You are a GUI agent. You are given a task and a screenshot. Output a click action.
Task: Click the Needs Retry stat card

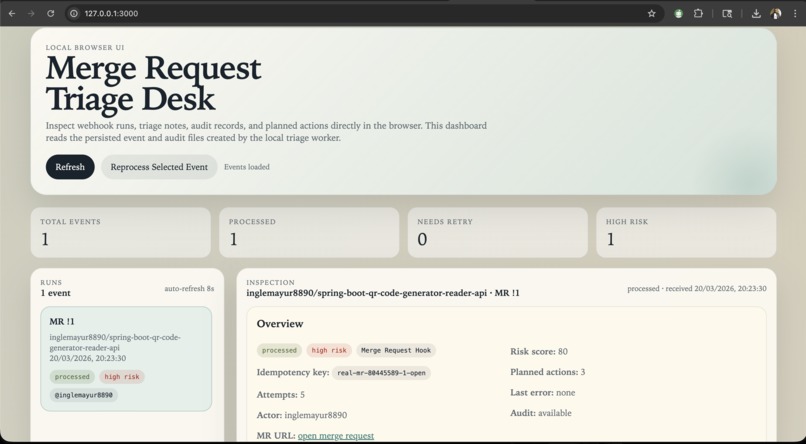click(498, 232)
